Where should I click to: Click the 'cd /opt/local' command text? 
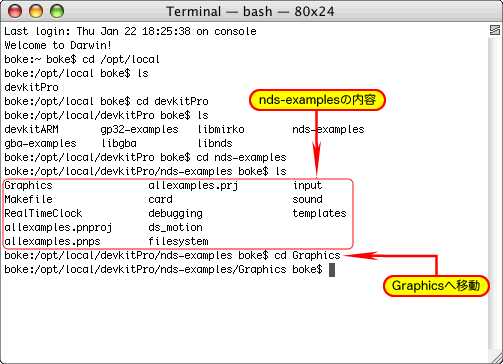coord(121,59)
